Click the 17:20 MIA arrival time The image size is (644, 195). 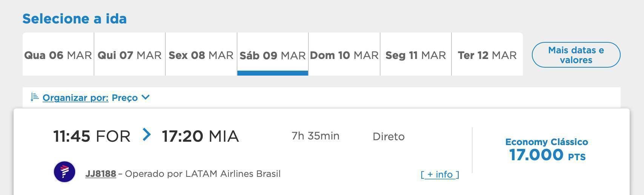(x=200, y=136)
